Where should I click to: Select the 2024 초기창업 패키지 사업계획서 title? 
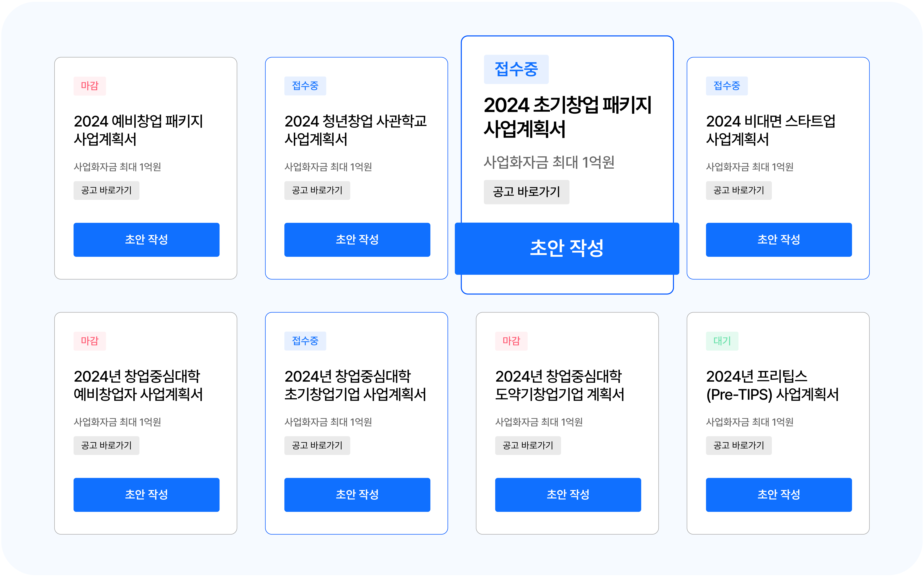(x=567, y=117)
